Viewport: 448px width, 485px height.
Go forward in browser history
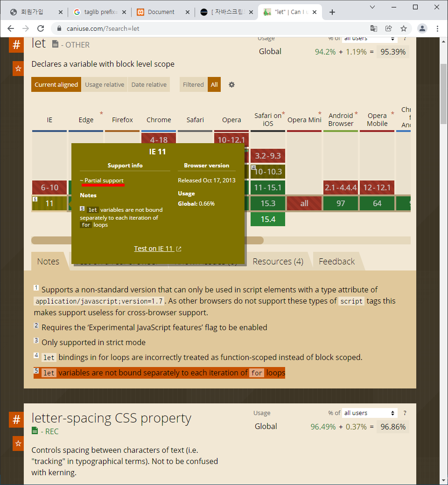pos(26,28)
